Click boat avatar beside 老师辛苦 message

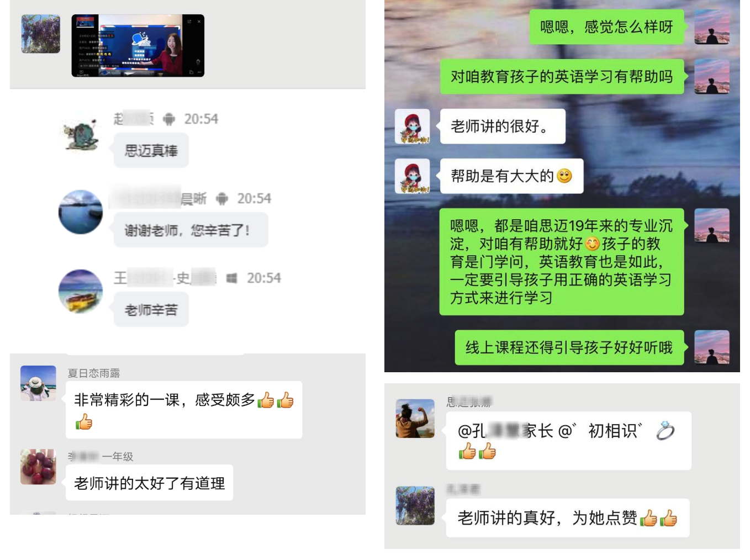point(81,291)
